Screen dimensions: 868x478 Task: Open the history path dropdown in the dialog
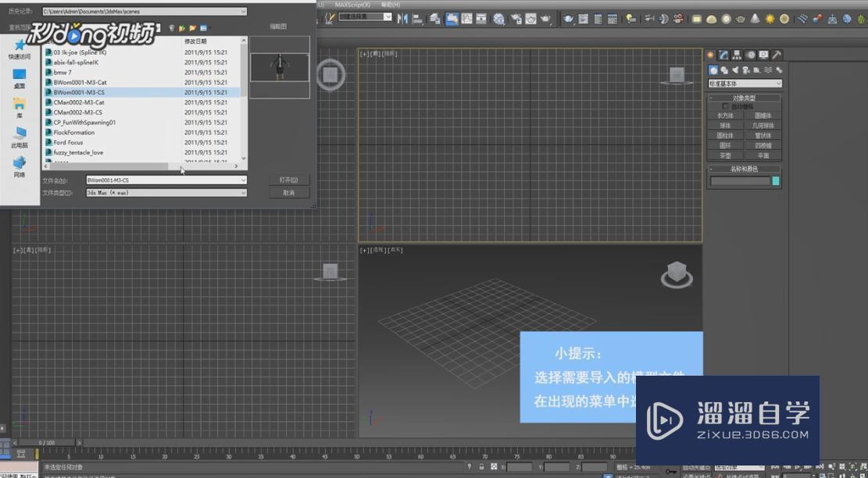[245, 11]
